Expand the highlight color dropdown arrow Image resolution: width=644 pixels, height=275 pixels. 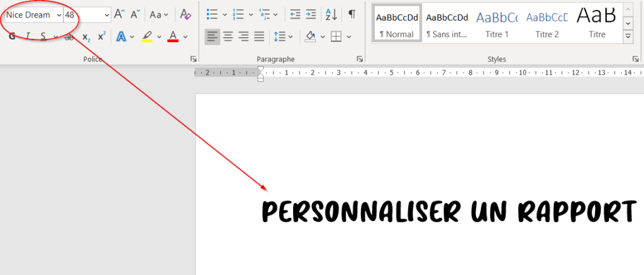click(x=159, y=37)
